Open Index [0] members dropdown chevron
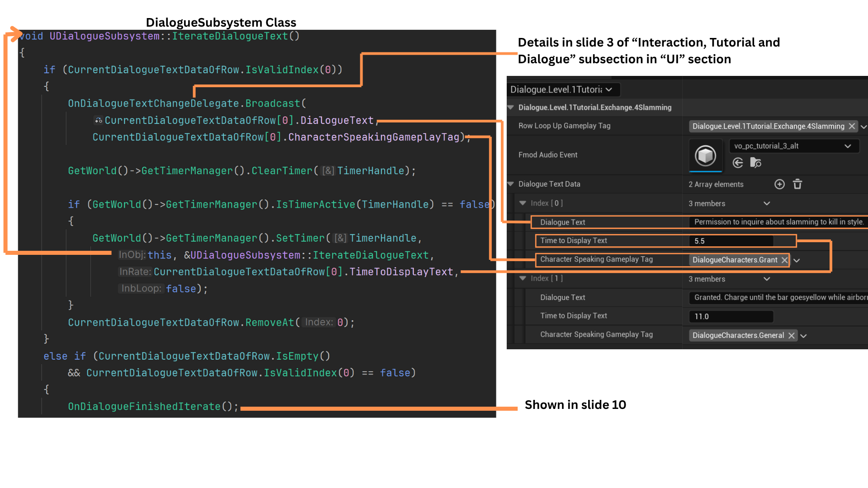 coord(767,203)
